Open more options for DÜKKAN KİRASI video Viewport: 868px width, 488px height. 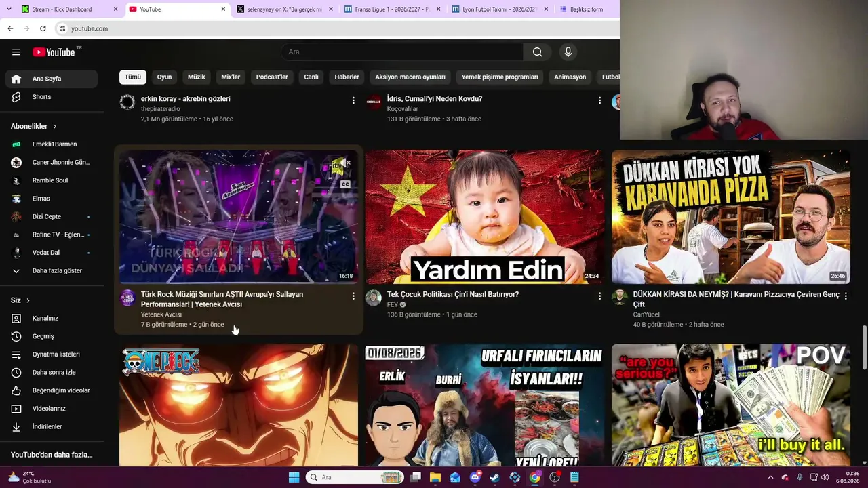tap(846, 296)
